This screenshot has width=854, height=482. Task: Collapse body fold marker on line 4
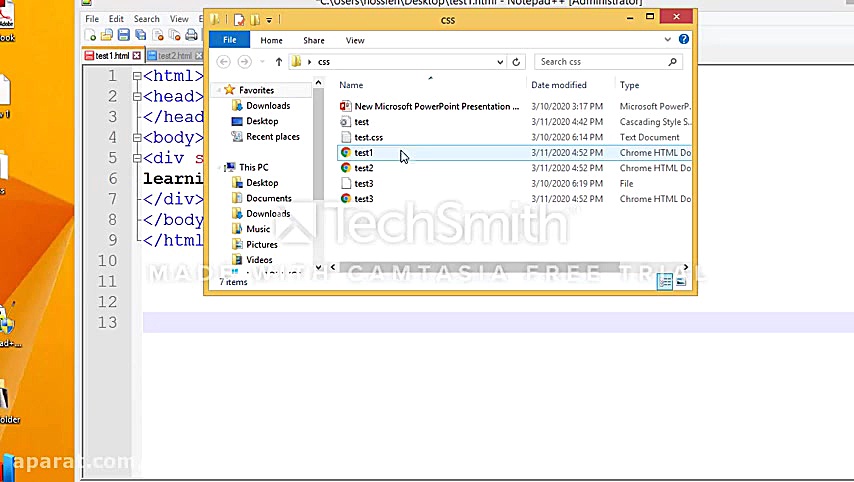point(137,138)
